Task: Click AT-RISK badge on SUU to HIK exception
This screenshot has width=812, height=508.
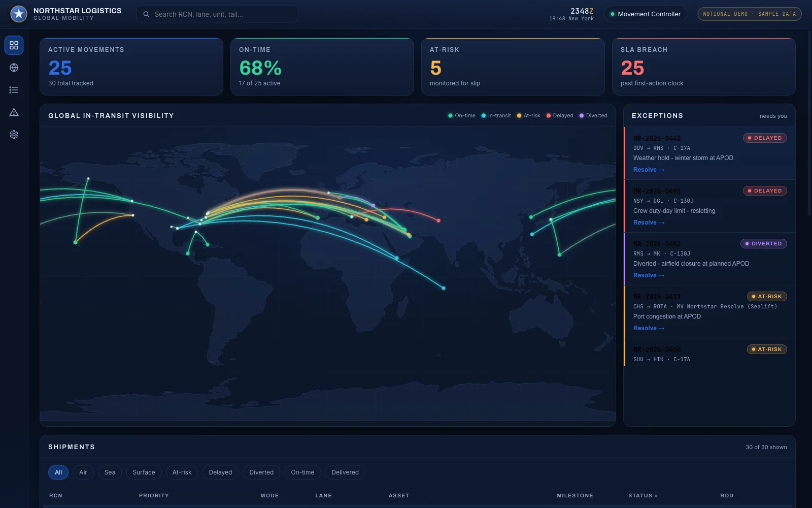Action: click(x=767, y=350)
